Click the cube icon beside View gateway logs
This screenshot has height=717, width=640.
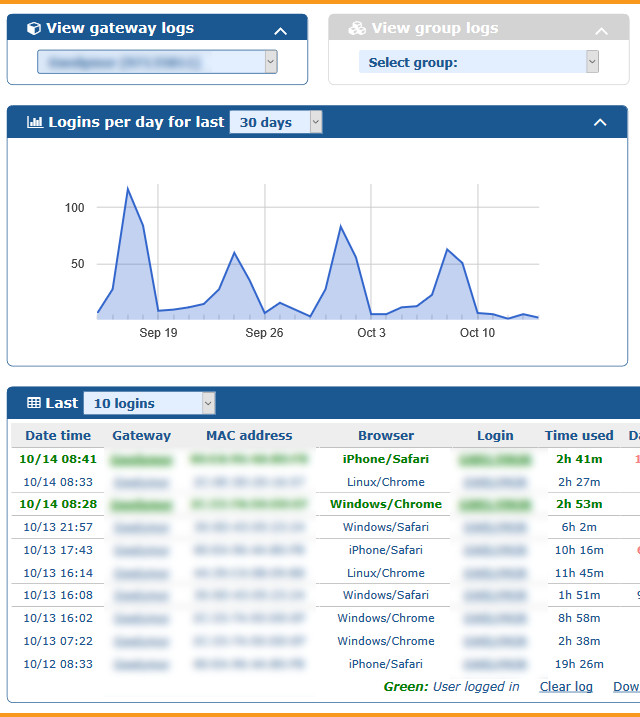point(33,29)
